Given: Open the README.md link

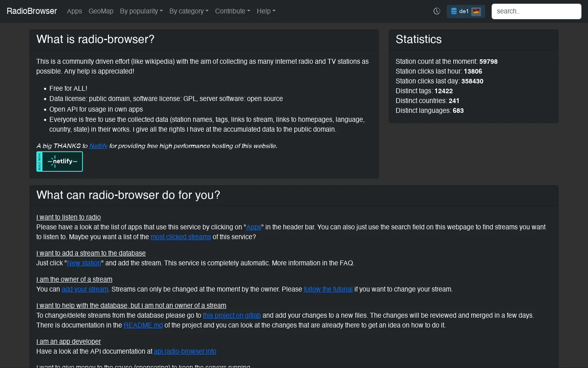Looking at the screenshot, I should (143, 325).
